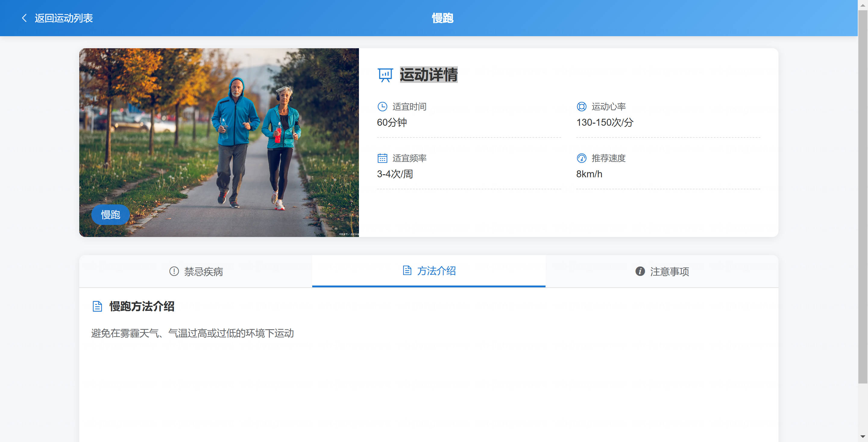Viewport: 868px width, 442px height.
Task: Click the scrollbar down arrow
Action: pos(863,437)
